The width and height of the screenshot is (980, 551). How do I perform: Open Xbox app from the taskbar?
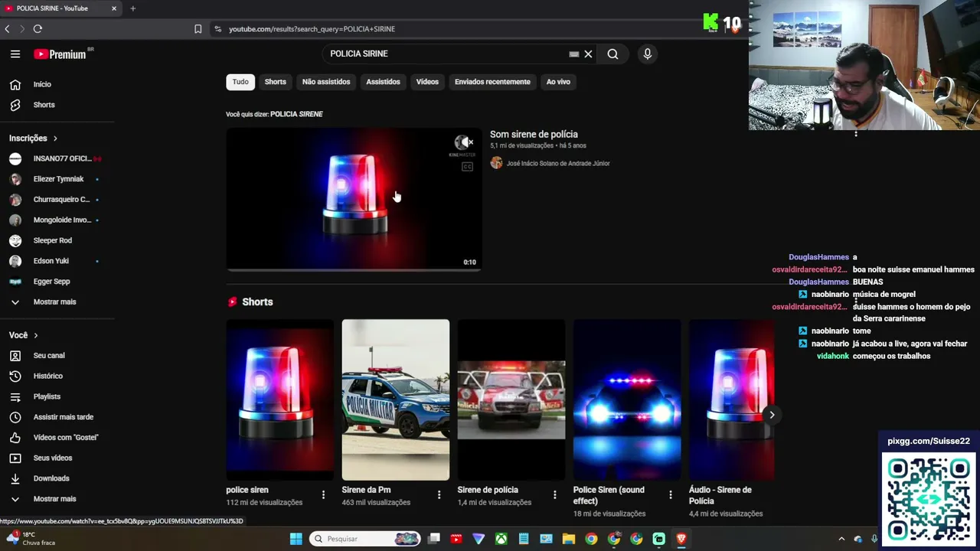pyautogui.click(x=501, y=539)
